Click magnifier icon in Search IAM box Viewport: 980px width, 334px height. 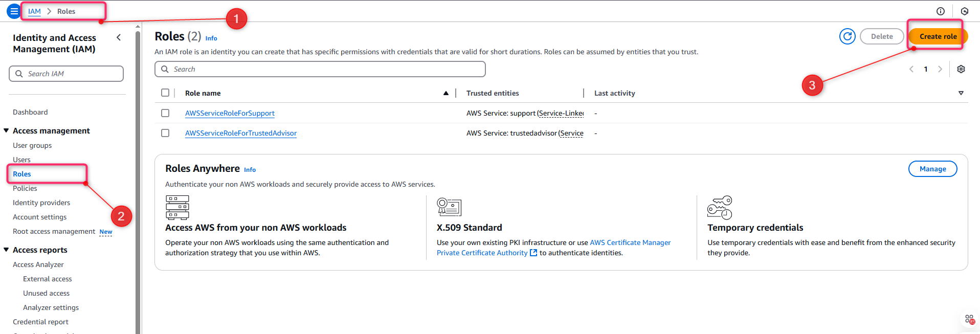click(19, 74)
